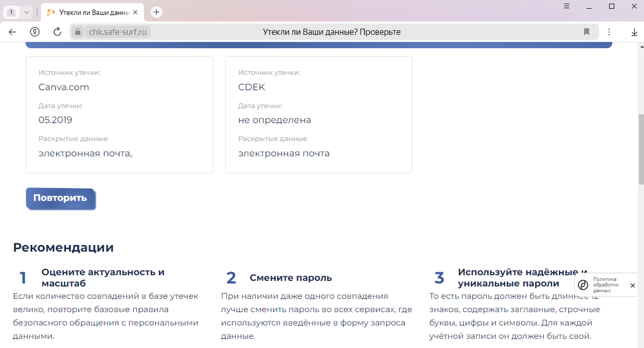
Task: Click the "не определена" leak date
Action: point(275,120)
